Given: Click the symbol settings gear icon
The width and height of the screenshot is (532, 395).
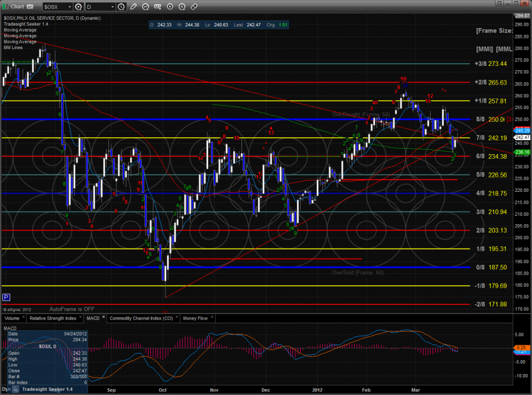Looking at the screenshot, I should click(78, 7).
